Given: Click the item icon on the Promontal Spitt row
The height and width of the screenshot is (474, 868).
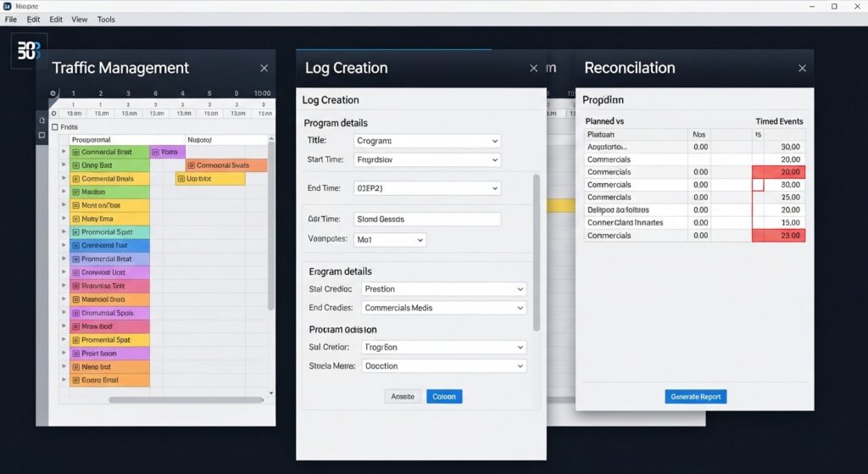Looking at the screenshot, I should coord(75,232).
